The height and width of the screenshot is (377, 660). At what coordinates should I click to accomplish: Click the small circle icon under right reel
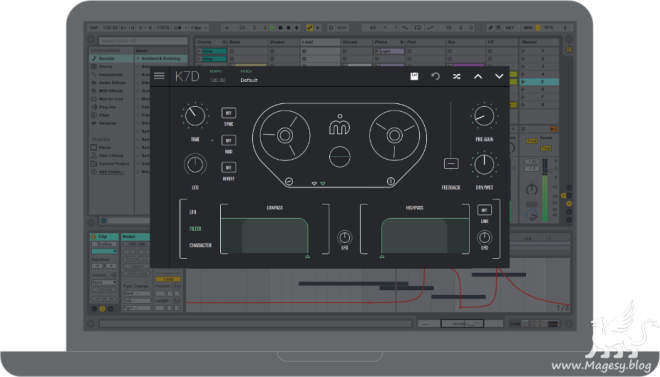coord(391,181)
